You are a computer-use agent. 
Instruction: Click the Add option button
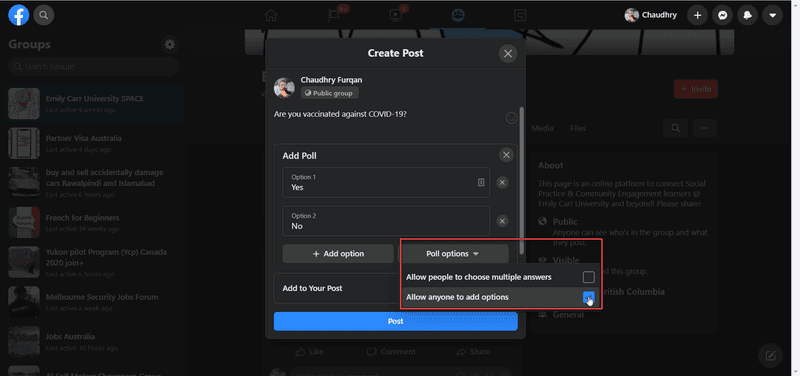[x=338, y=254]
